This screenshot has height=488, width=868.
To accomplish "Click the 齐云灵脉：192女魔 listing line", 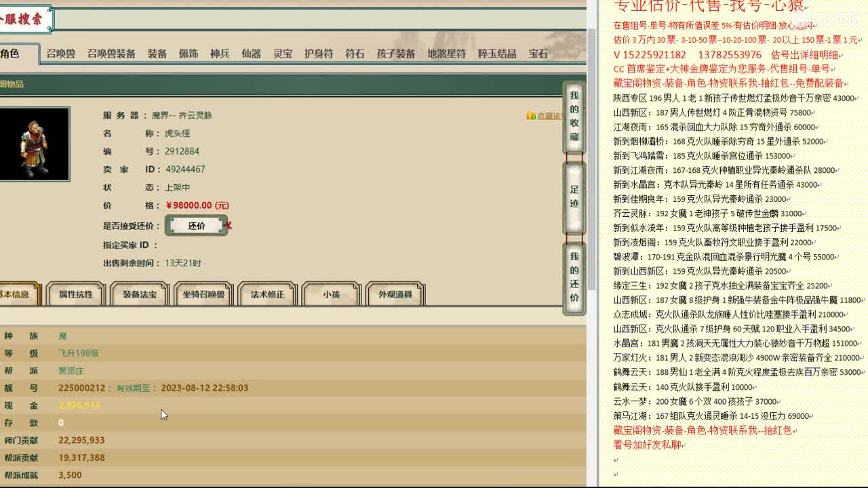I will tap(710, 213).
